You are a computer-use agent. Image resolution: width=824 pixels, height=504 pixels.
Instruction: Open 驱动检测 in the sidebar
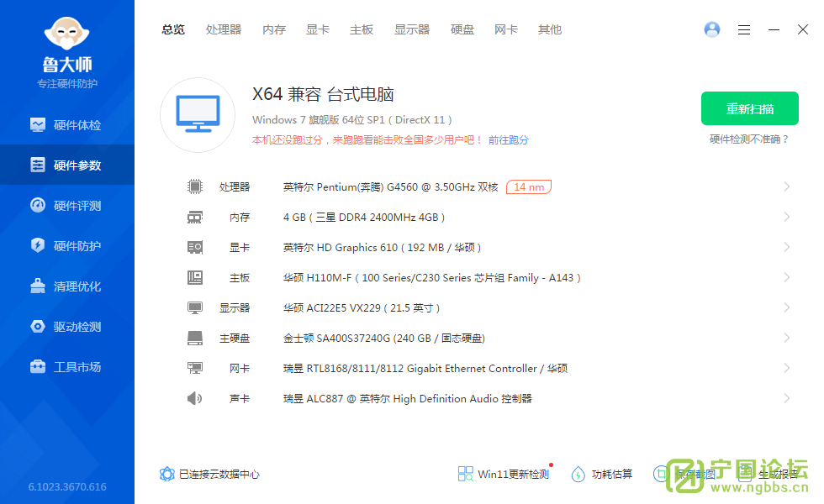(66, 327)
